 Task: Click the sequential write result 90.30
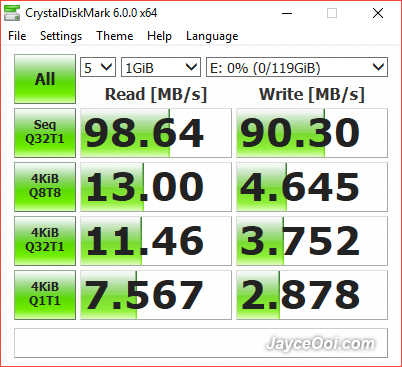(x=312, y=133)
